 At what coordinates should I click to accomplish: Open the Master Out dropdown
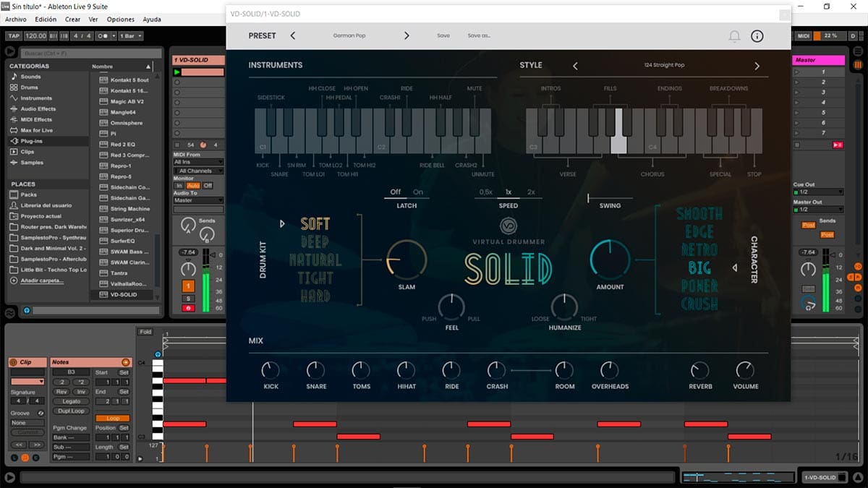point(818,210)
